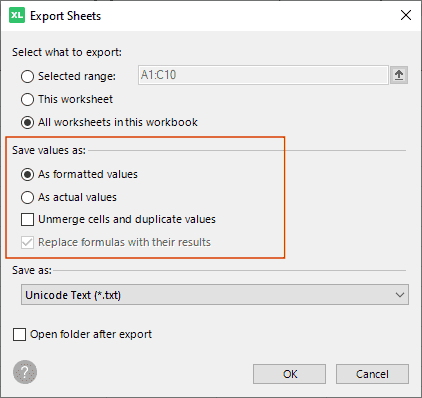
Task: Click into the A1:C10 range field
Action: [x=263, y=75]
